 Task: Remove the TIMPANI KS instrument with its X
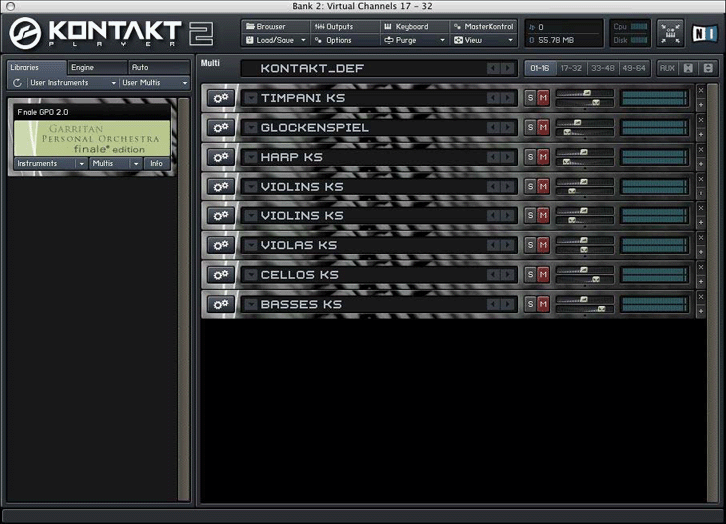701,91
